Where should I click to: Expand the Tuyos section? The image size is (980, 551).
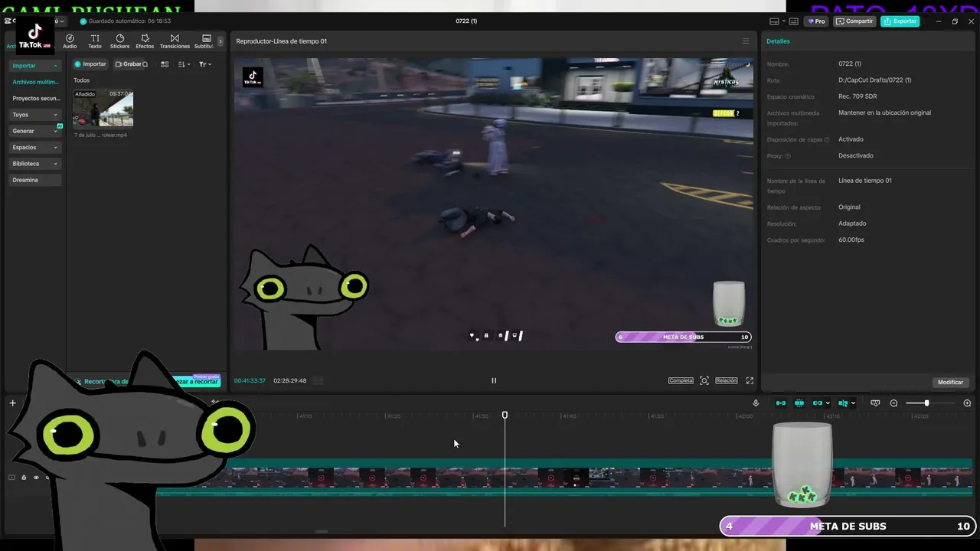coord(35,115)
